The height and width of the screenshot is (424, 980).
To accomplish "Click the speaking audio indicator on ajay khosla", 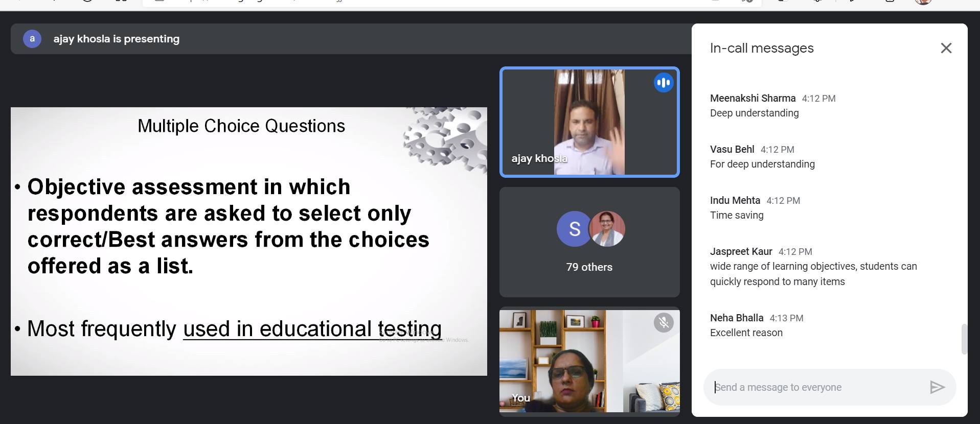I will pos(663,83).
